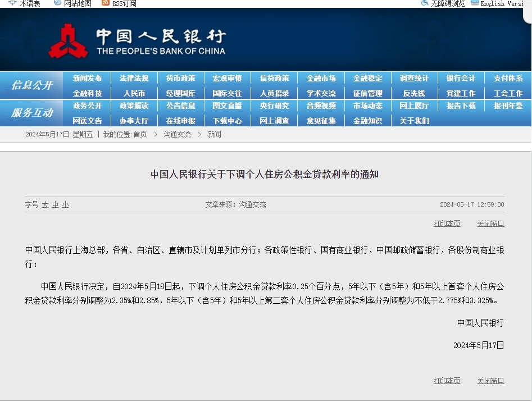Viewport: 532px width, 402px height.
Task: Select 央行研究 in the service menu
Action: pyautogui.click(x=274, y=106)
